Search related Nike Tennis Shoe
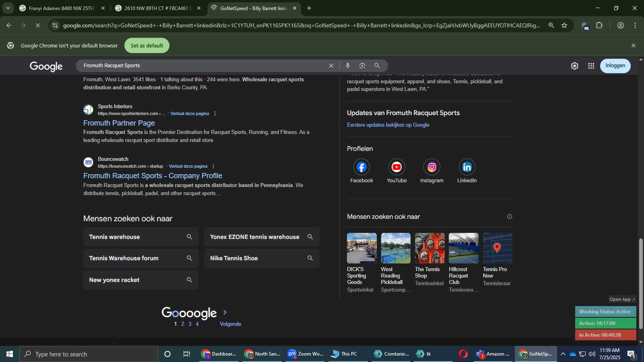 262,258
